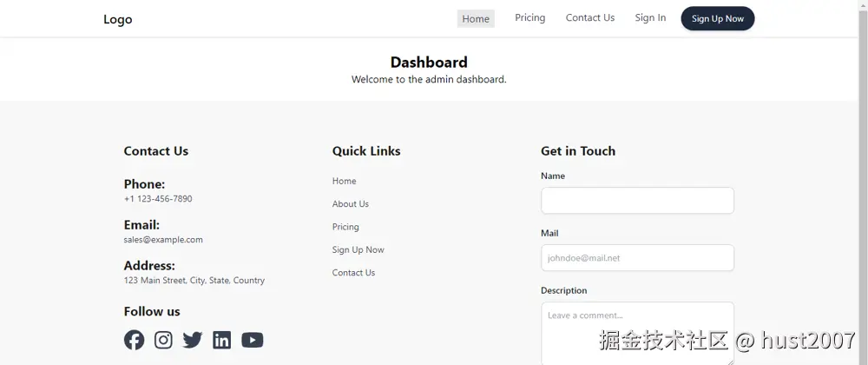This screenshot has height=365, width=868.
Task: Click the Logo in the header
Action: click(118, 19)
